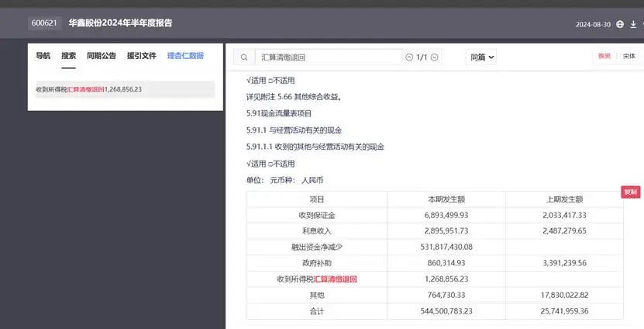This screenshot has height=329, width=644.
Task: Click the globe language icon
Action: tap(620, 24)
